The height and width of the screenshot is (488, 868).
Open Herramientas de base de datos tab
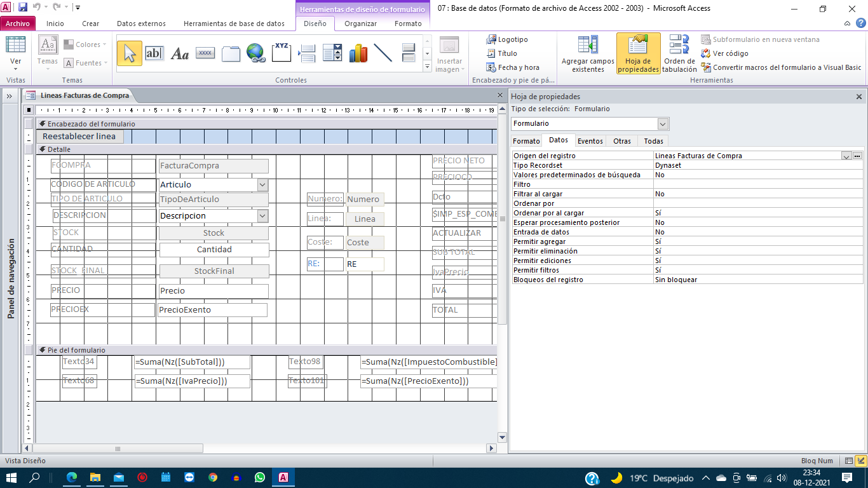coord(234,24)
